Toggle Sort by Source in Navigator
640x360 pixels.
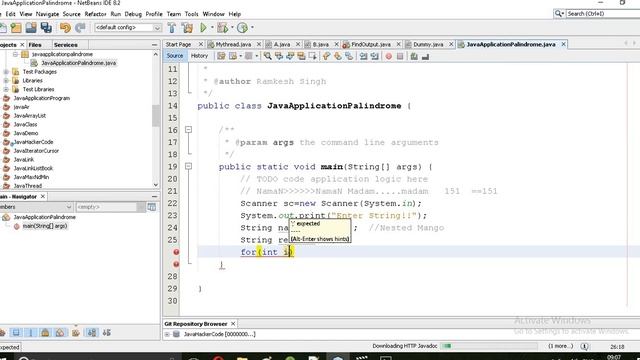coord(107,333)
